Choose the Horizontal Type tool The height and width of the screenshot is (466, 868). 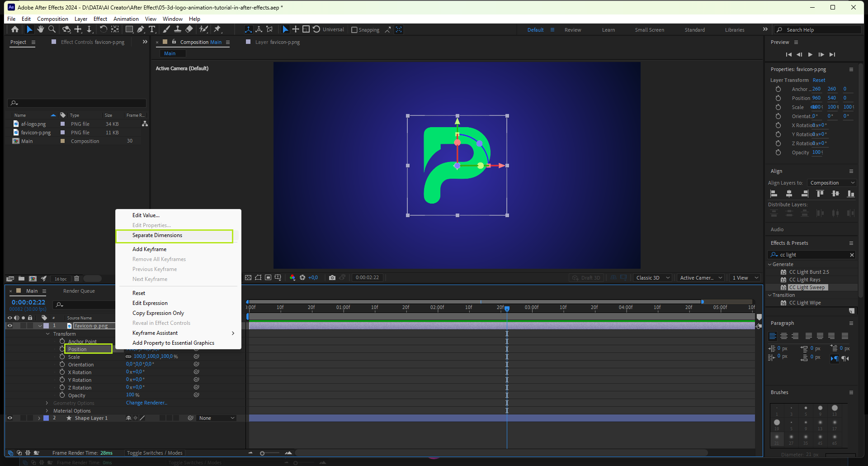[x=152, y=29]
